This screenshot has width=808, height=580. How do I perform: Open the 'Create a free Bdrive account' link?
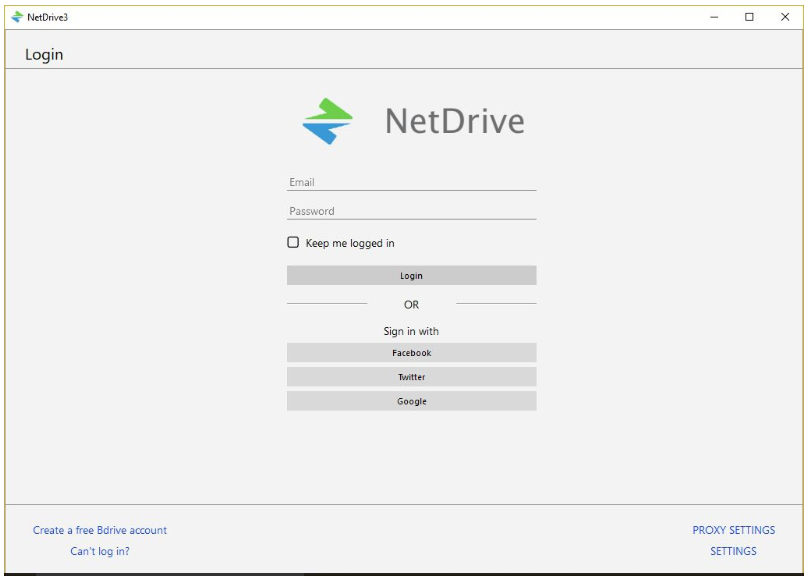[100, 530]
